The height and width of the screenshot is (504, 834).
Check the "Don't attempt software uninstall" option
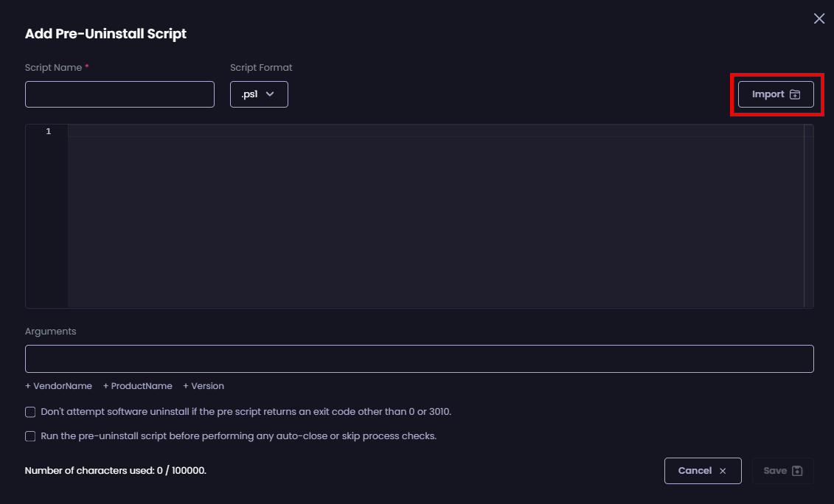[x=30, y=412]
